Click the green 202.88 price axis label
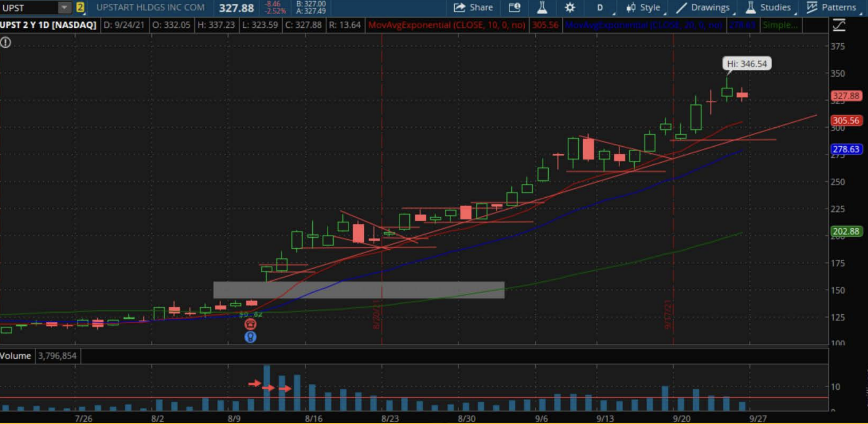This screenshot has width=868, height=424. click(846, 231)
